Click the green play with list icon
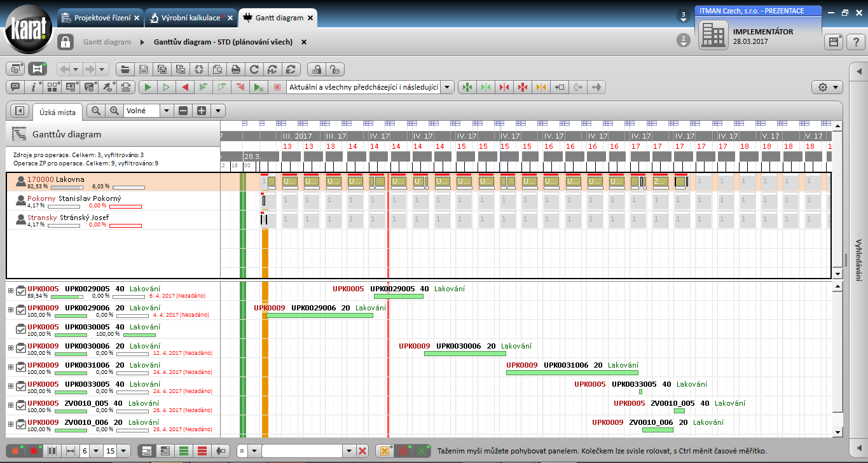 click(259, 87)
